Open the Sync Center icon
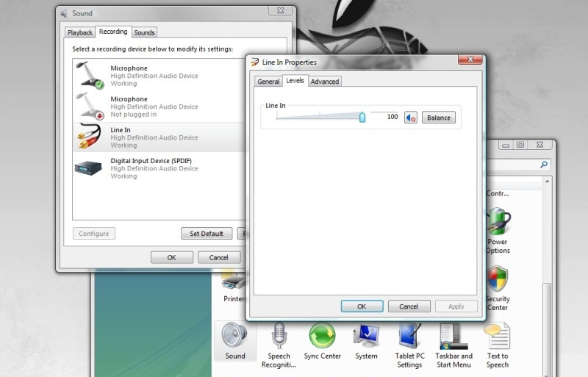 click(322, 342)
